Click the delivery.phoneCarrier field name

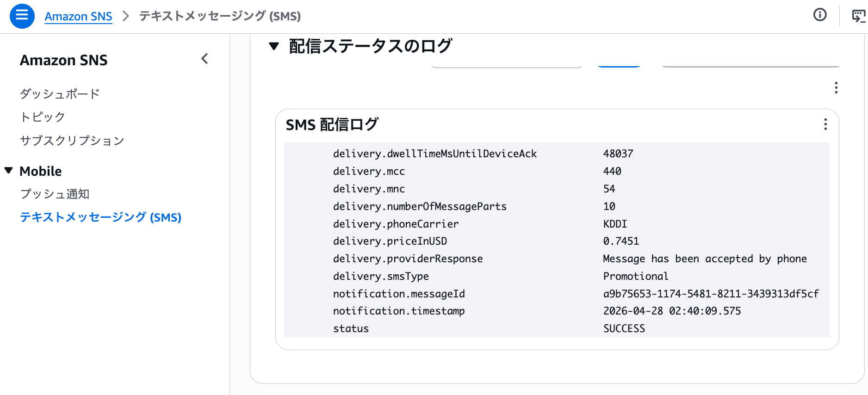[396, 224]
